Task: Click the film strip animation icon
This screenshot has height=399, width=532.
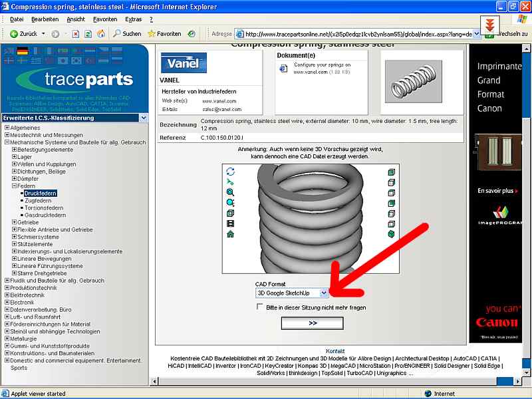Action: [230, 223]
